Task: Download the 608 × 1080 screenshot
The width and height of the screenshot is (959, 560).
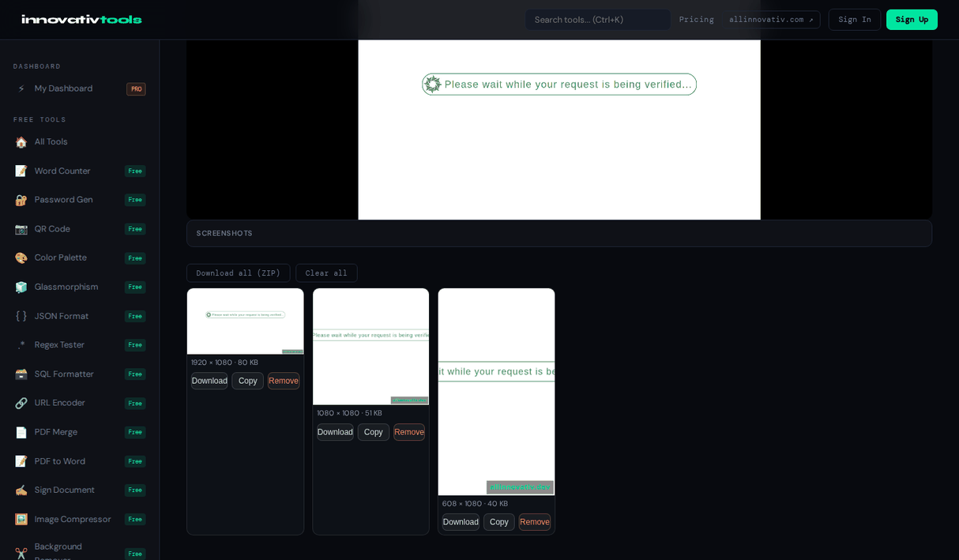Action: [x=461, y=522]
